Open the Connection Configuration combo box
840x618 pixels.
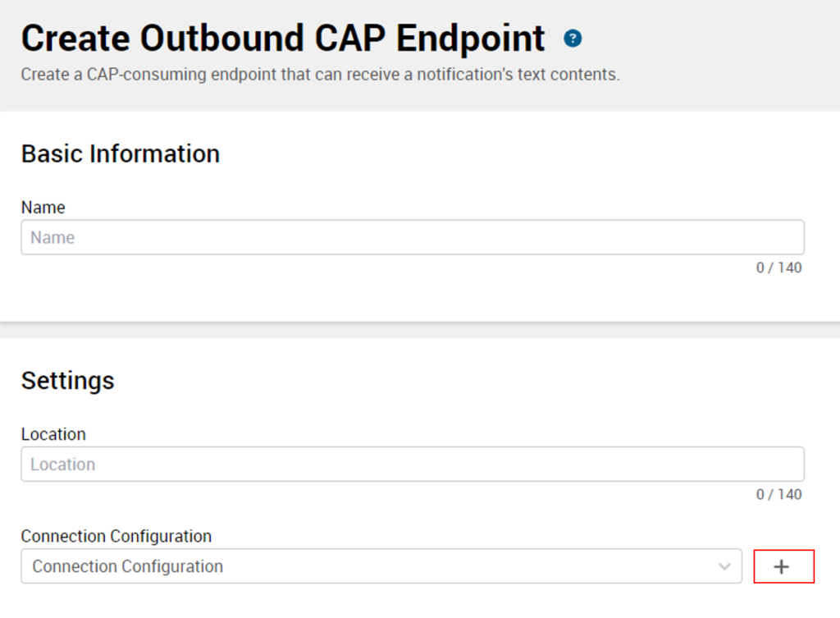tap(381, 566)
